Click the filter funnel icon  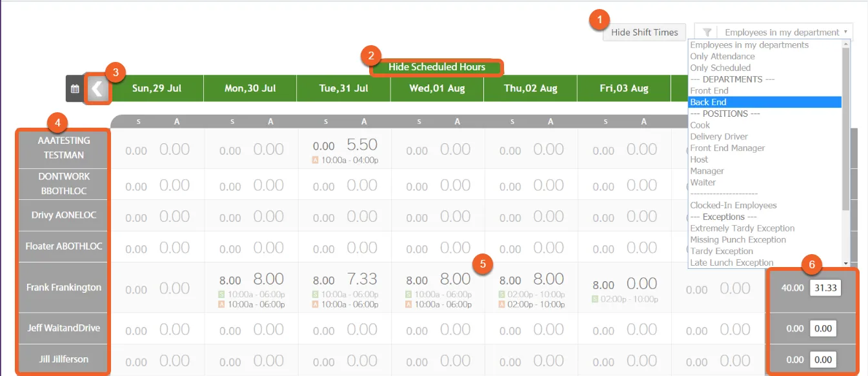(707, 32)
